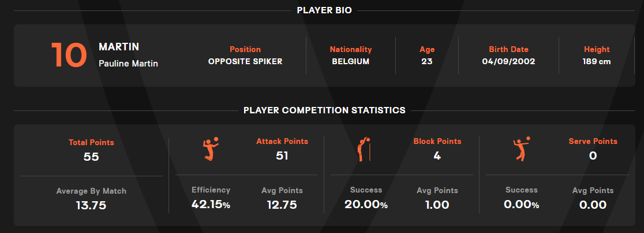Click the 42.15% attack efficiency value
The width and height of the screenshot is (644, 233).
[x=211, y=204]
